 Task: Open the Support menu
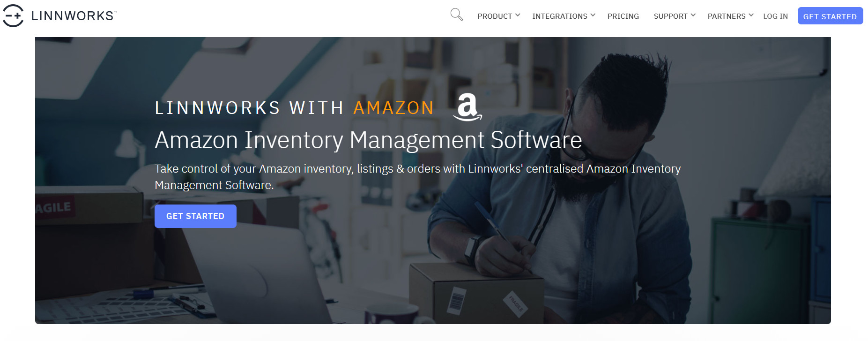670,16
